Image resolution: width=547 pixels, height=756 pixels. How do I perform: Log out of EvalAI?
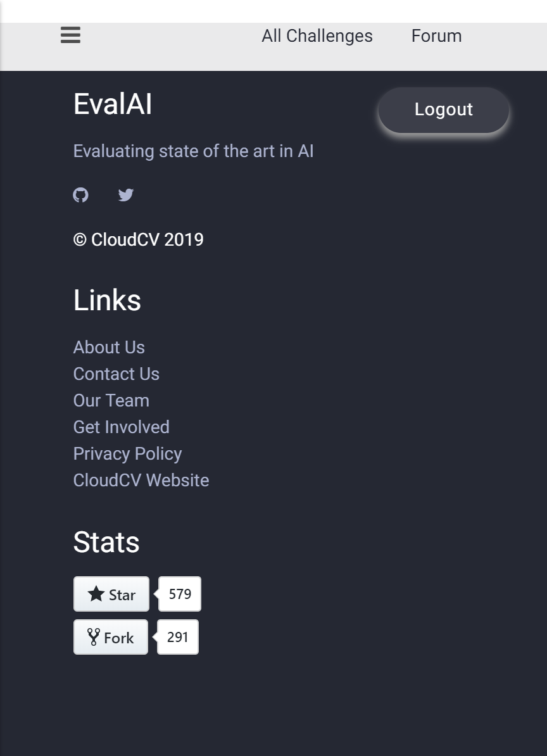click(x=443, y=109)
